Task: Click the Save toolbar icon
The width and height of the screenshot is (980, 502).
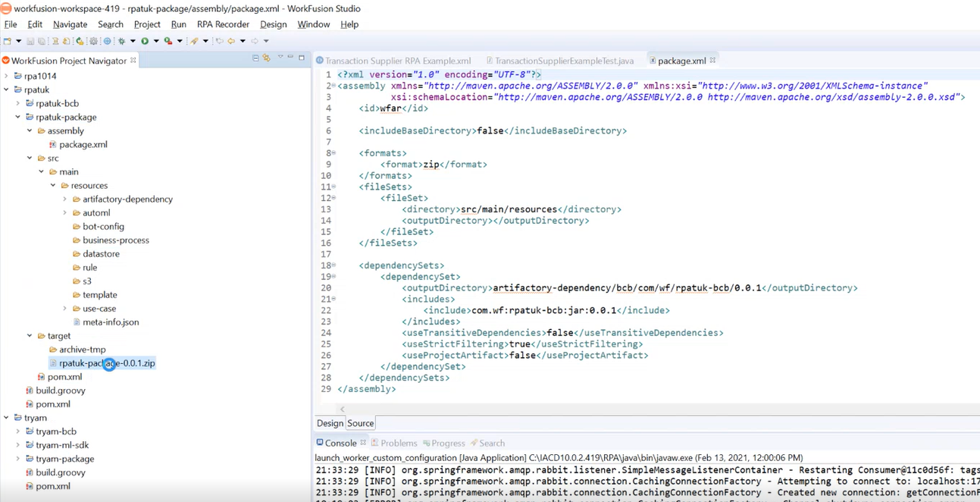Action: click(x=30, y=41)
